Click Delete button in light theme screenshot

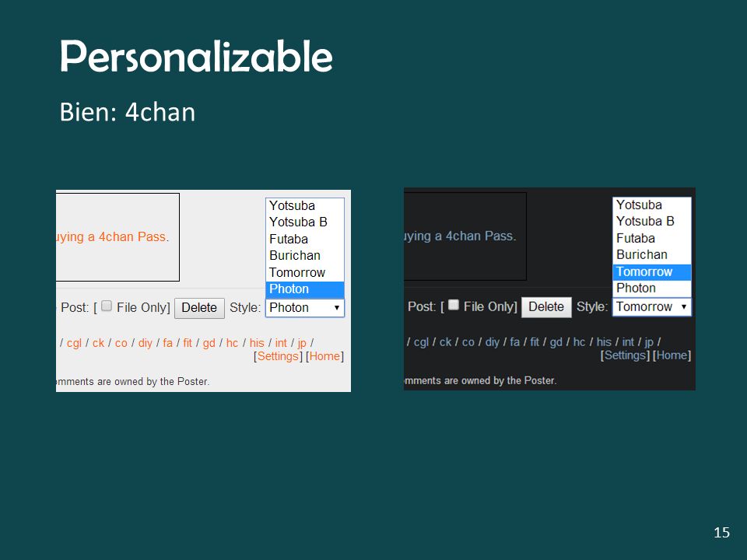199,308
